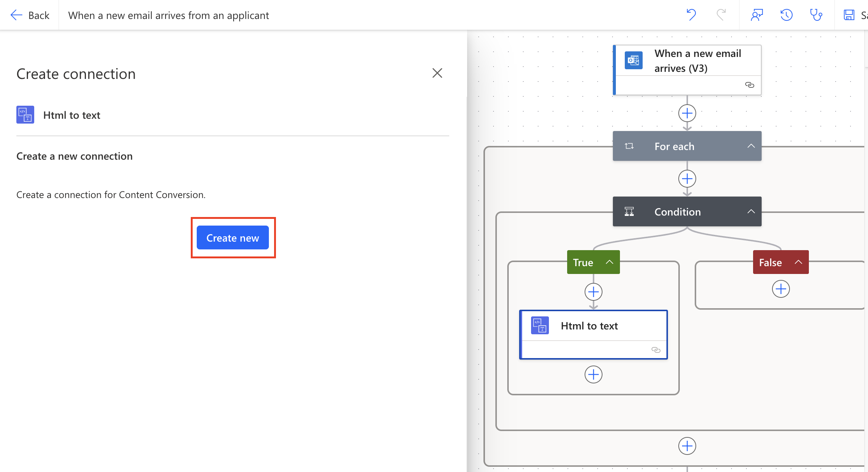Image resolution: width=868 pixels, height=472 pixels.
Task: Close the Create connection pane
Action: click(437, 73)
